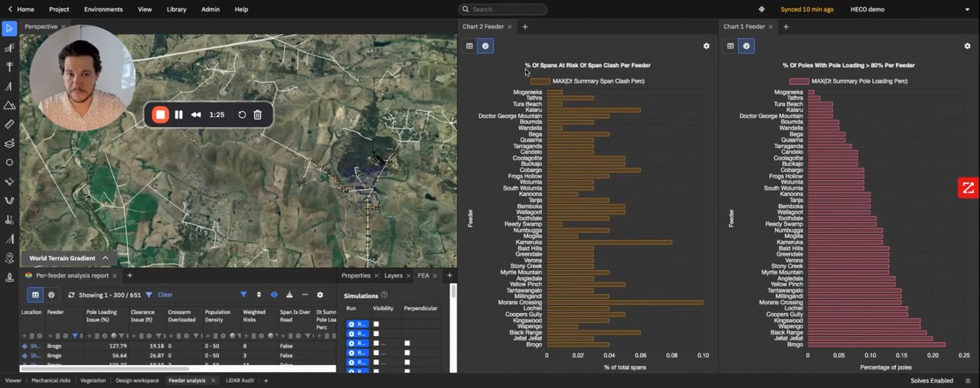The width and height of the screenshot is (980, 388).
Task: Click the first simulation Run button
Action: coord(358,324)
